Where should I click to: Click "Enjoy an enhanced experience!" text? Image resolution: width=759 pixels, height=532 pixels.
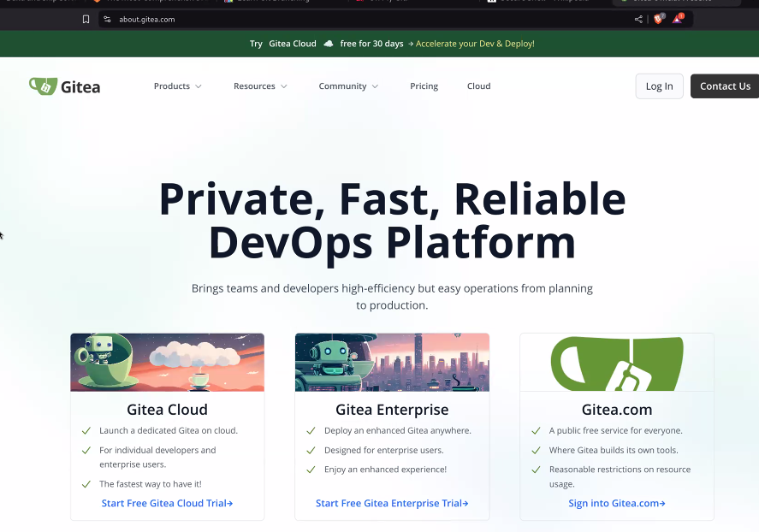tap(385, 469)
